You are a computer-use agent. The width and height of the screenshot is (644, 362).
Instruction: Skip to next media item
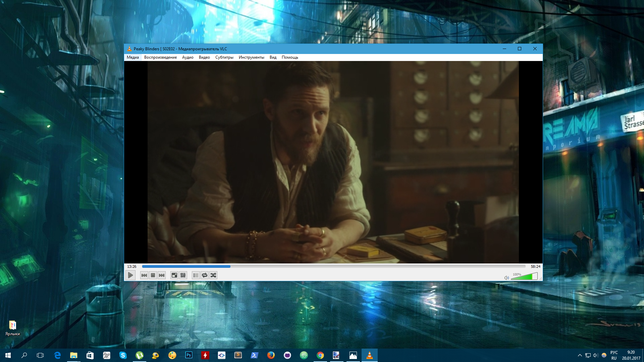click(x=162, y=276)
